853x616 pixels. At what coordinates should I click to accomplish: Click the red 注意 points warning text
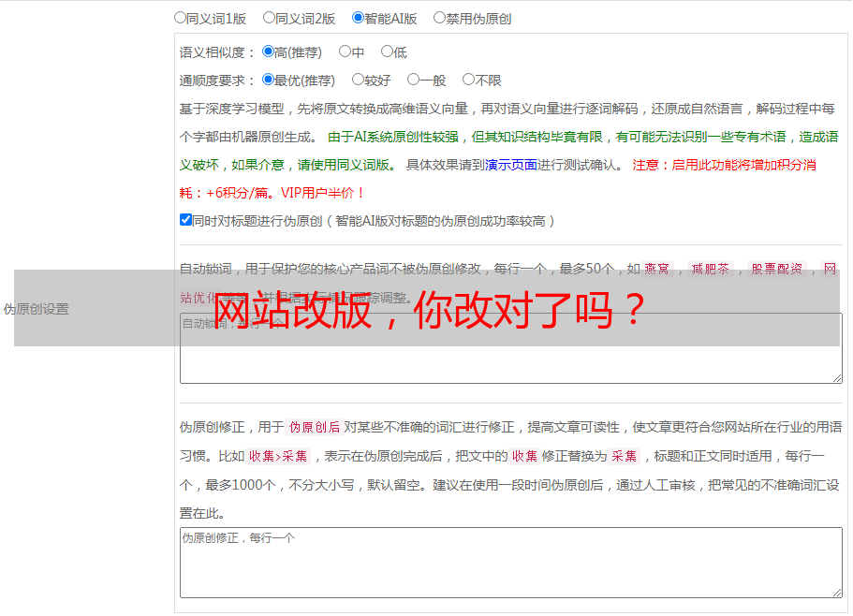[497, 179]
